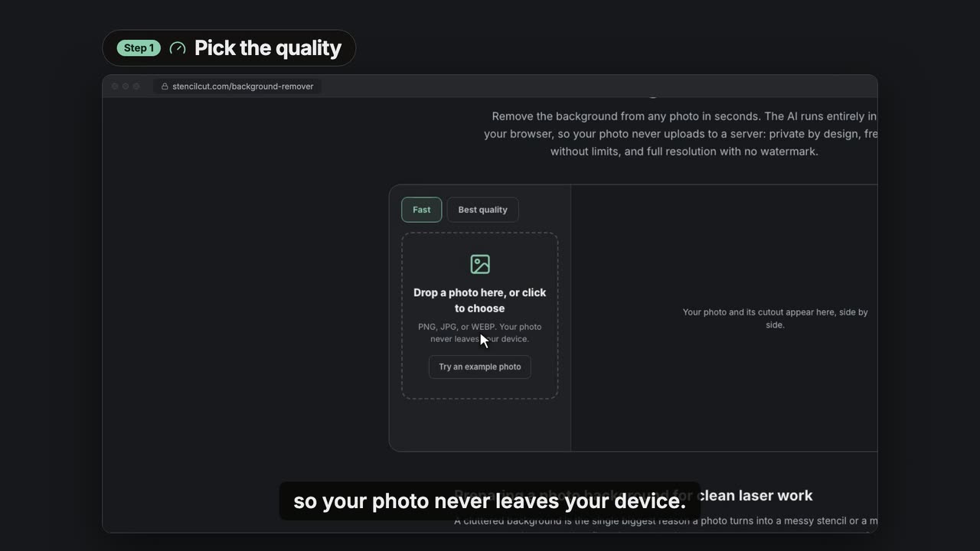Image resolution: width=980 pixels, height=551 pixels.
Task: Click the 'PNG, JPG, or WEBP' hint text
Action: click(480, 333)
